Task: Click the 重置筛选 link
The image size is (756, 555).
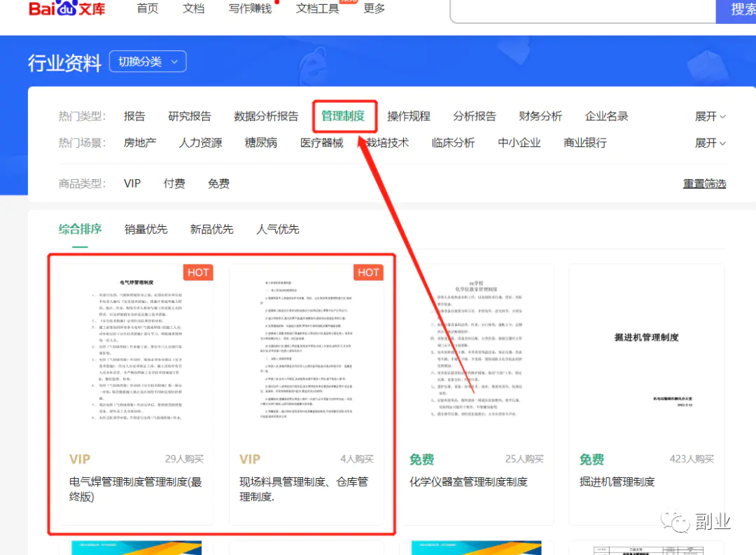Action: (704, 183)
